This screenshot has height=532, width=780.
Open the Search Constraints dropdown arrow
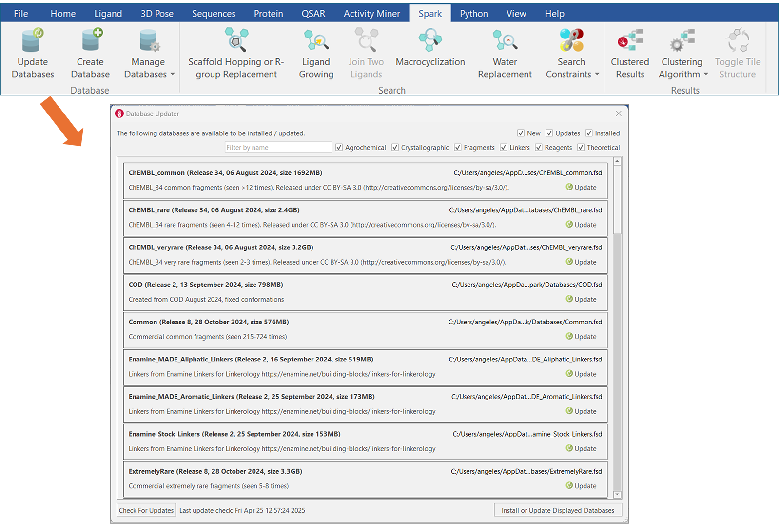[x=597, y=75]
